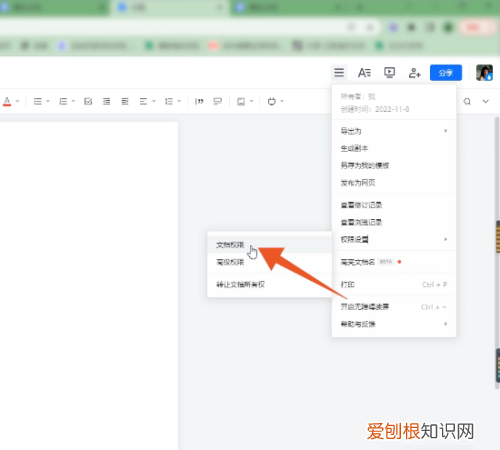This screenshot has height=450, width=500.
Task: Select 生成副本 in the menu
Action: tap(394, 148)
